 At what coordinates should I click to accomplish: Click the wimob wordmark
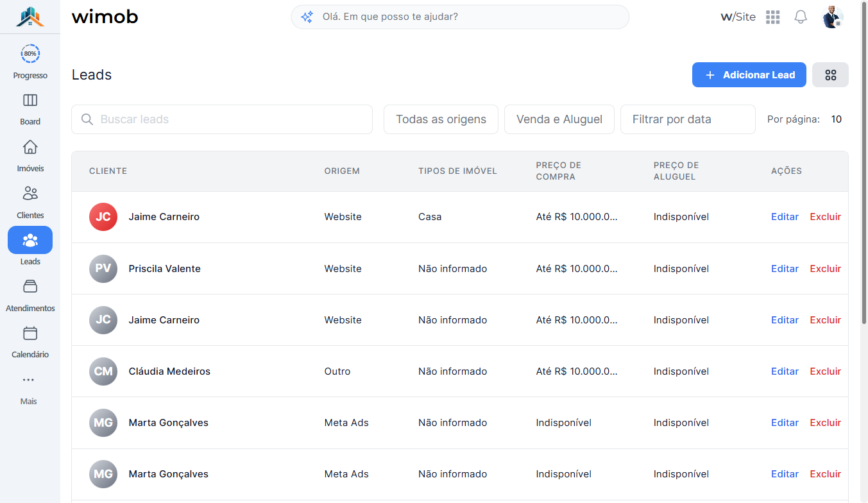click(x=105, y=17)
